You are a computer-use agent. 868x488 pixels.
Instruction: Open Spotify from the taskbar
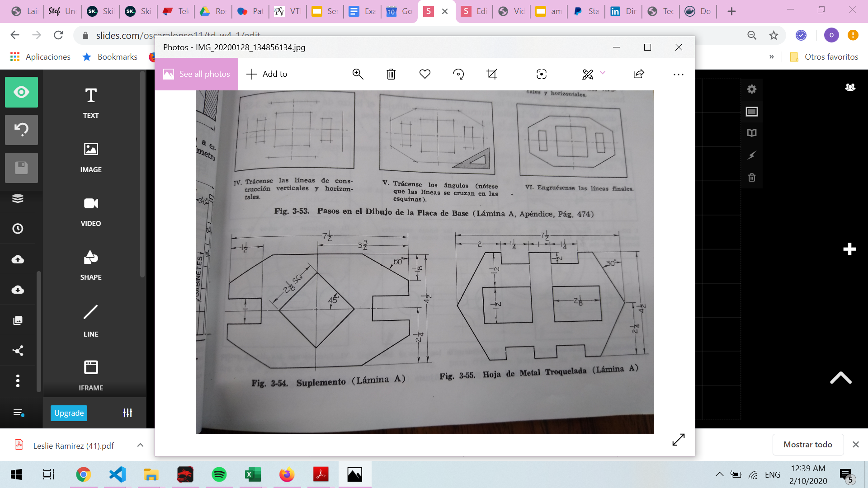tap(219, 474)
